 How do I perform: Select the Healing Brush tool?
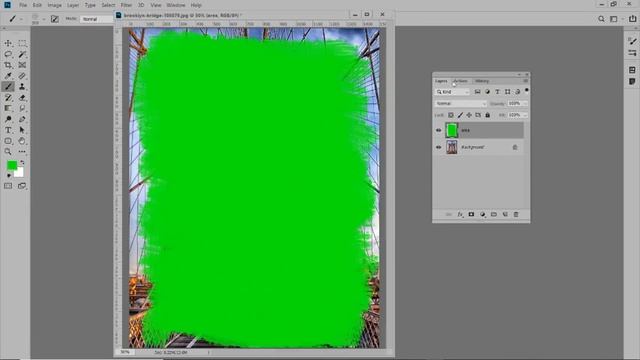point(22,76)
